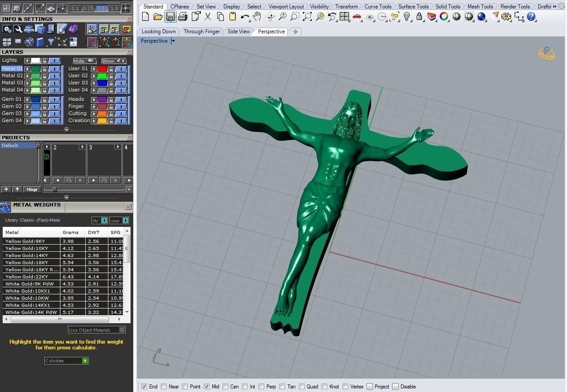568x392 pixels.
Task: Expand Gem 01 layer arrow
Action: tap(27, 99)
